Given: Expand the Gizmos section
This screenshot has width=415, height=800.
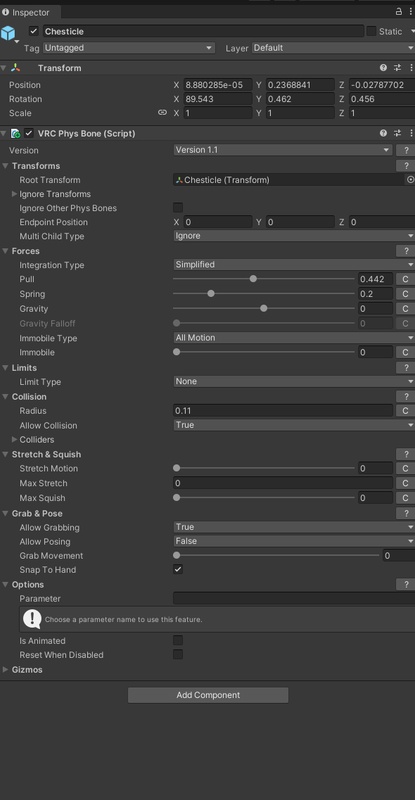Looking at the screenshot, I should point(6,669).
